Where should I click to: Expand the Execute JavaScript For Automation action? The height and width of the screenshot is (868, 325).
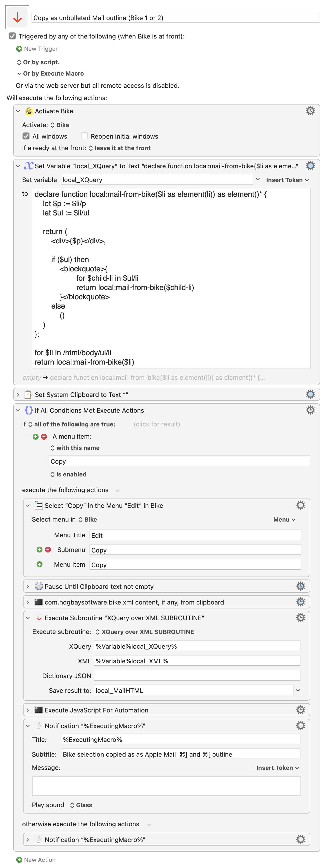tap(28, 710)
